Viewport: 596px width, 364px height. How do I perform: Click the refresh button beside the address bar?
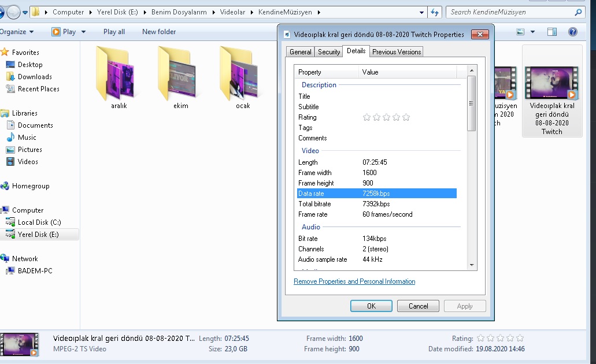pos(435,12)
